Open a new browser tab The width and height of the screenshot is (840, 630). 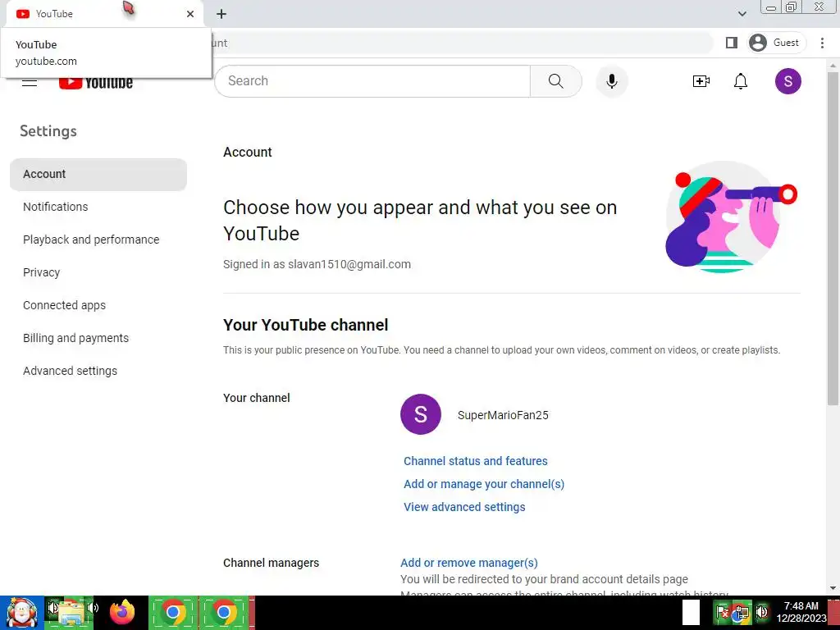(x=221, y=14)
